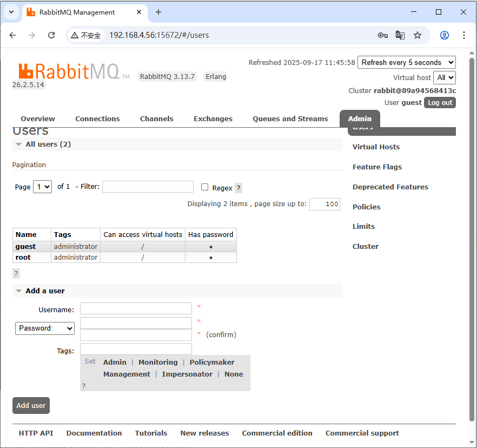This screenshot has height=448, width=477.
Task: Open the Virtual host selector
Action: pos(445,77)
